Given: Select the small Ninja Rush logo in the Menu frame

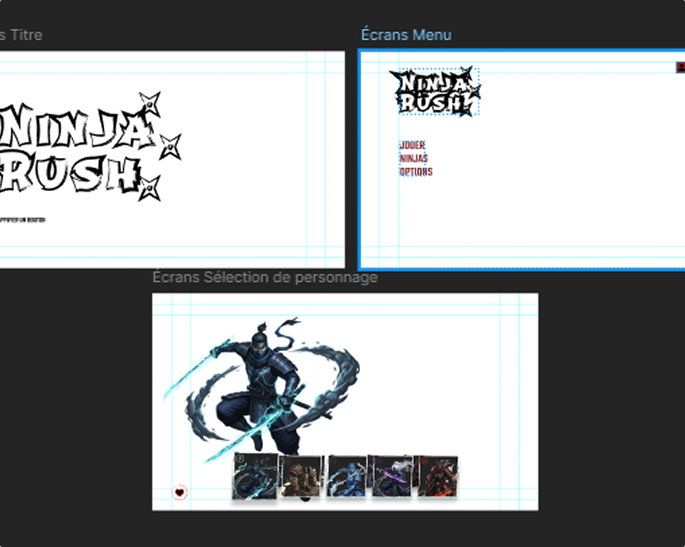Looking at the screenshot, I should pyautogui.click(x=438, y=91).
